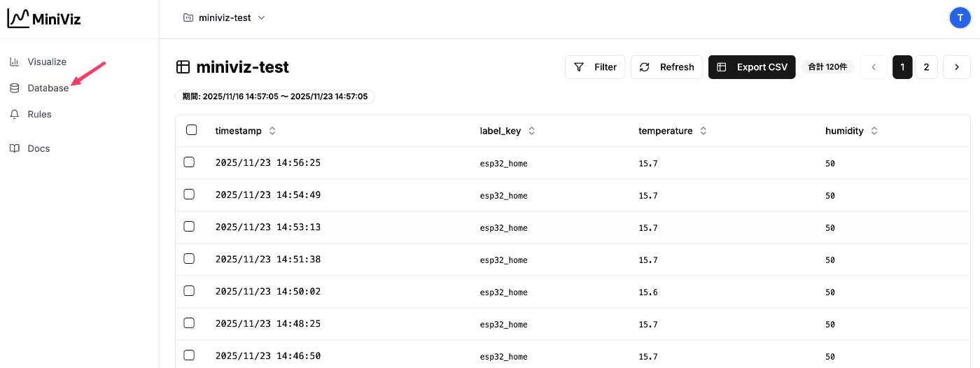Click the Docs book icon
The width and height of the screenshot is (980, 368).
coord(14,148)
